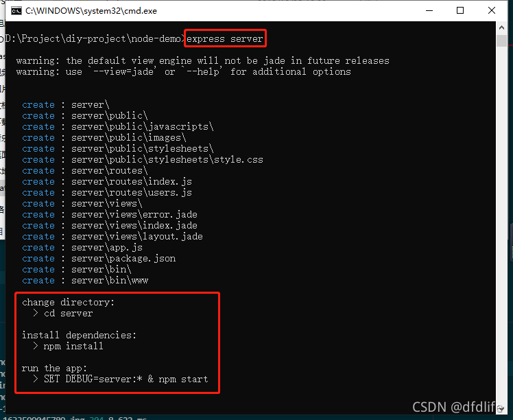The height and width of the screenshot is (420, 513).
Task: Click the line 'create : server\'
Action: pyautogui.click(x=66, y=105)
